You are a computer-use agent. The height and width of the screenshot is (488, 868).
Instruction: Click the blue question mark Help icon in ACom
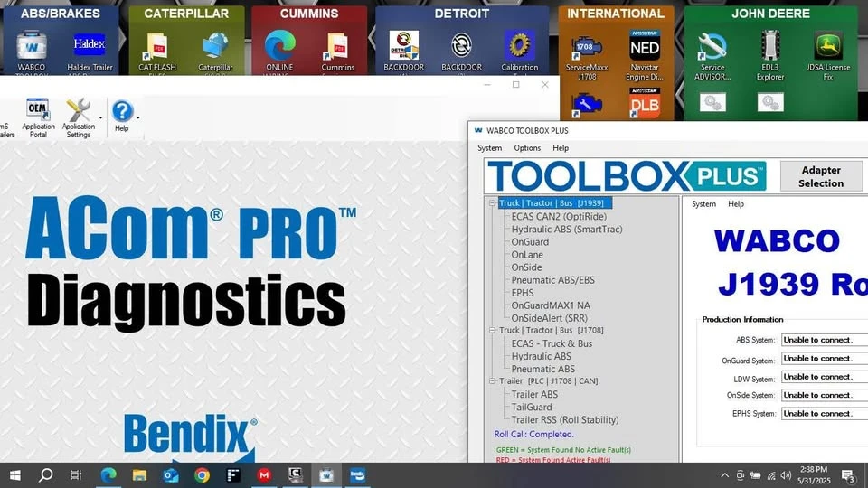click(122, 111)
